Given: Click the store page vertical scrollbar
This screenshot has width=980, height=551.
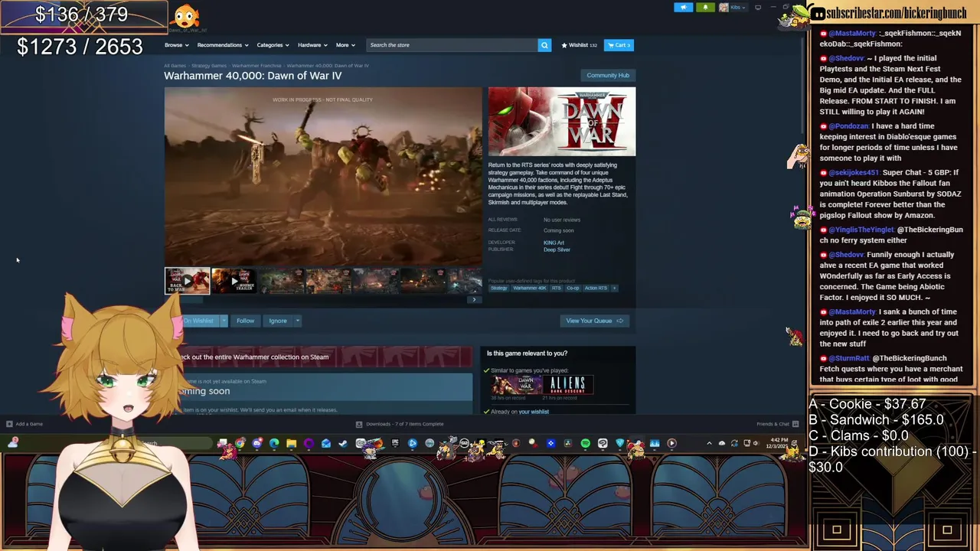Looking at the screenshot, I should (803, 84).
